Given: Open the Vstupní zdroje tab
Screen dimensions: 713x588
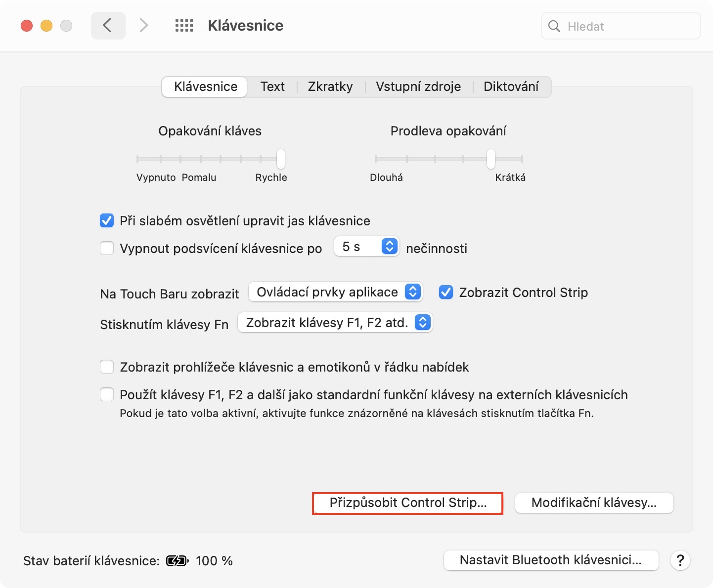Looking at the screenshot, I should click(x=418, y=86).
